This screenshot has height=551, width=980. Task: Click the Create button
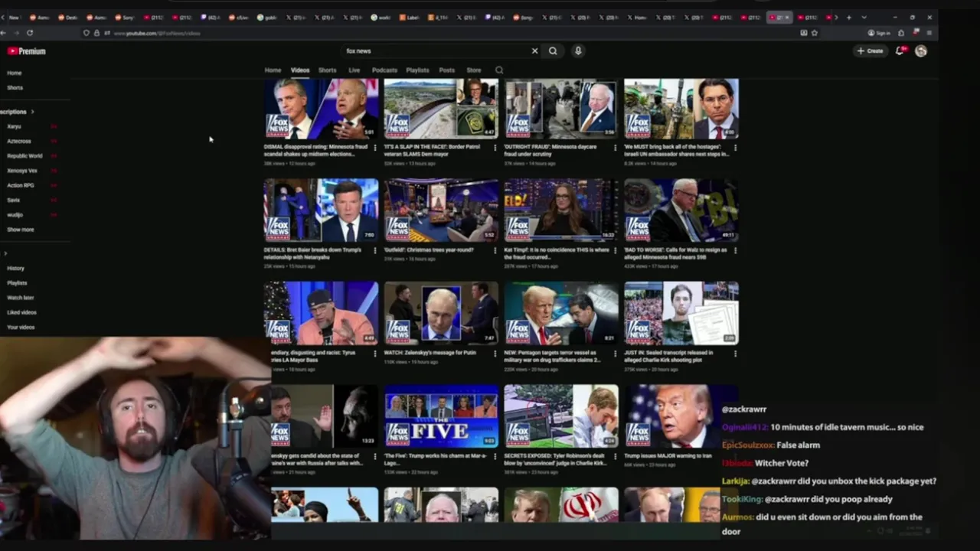pyautogui.click(x=871, y=51)
